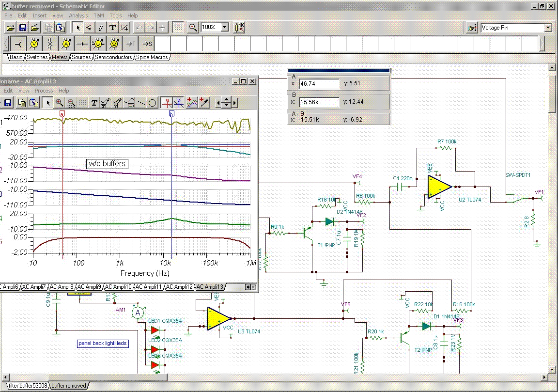Switch to the Semiconductors component tab
The width and height of the screenshot is (558, 392).
point(113,57)
